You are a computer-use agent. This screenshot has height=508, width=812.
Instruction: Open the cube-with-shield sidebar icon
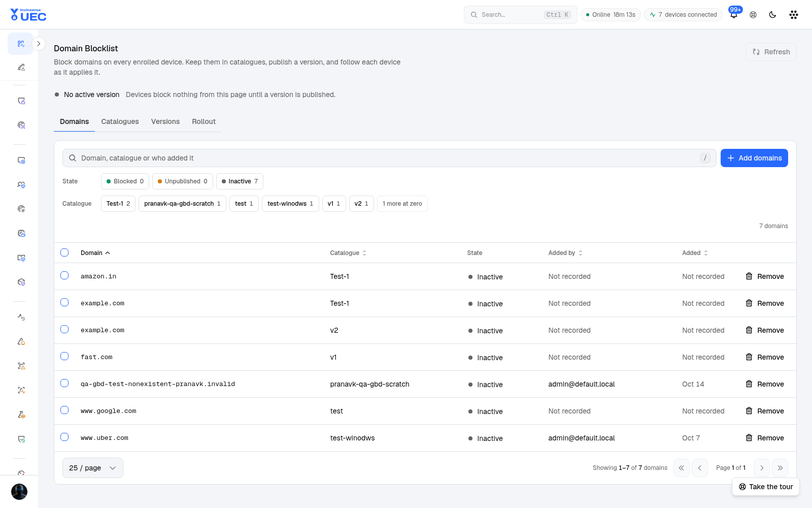[21, 282]
